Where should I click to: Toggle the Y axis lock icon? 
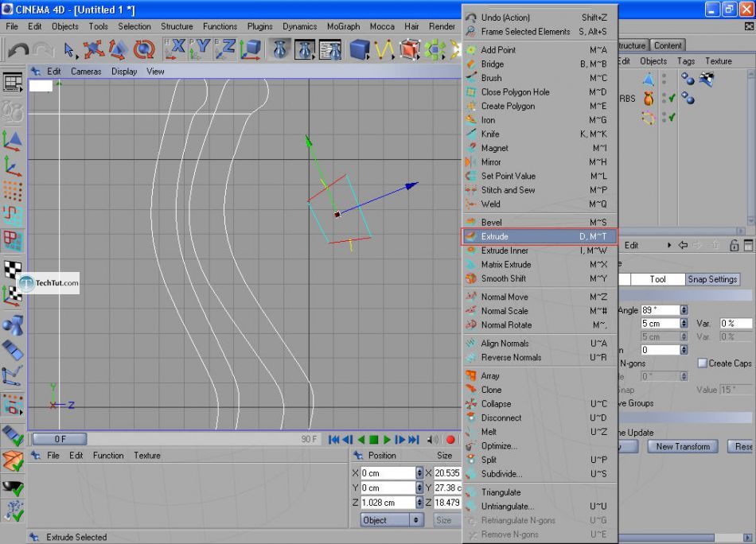click(x=200, y=49)
